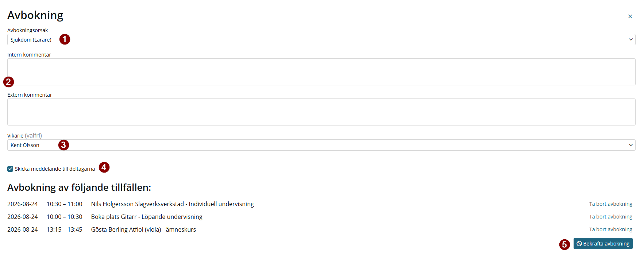Click the red number 2 marker

pos(8,82)
